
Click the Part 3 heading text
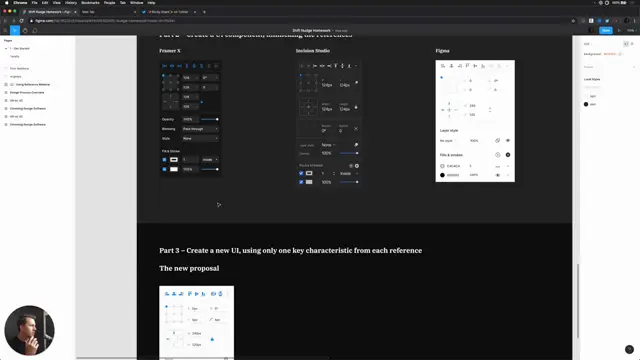coord(291,251)
